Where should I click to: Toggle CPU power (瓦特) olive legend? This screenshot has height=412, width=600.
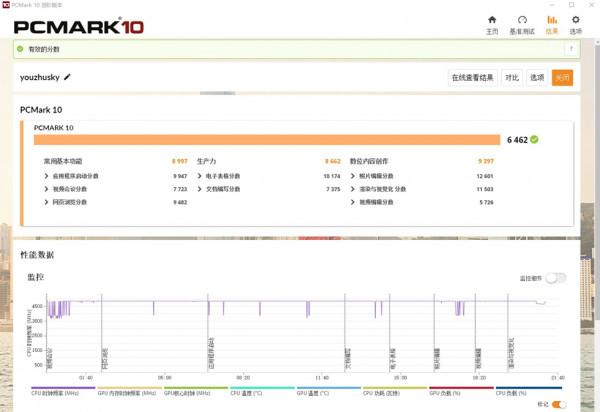coord(395,391)
